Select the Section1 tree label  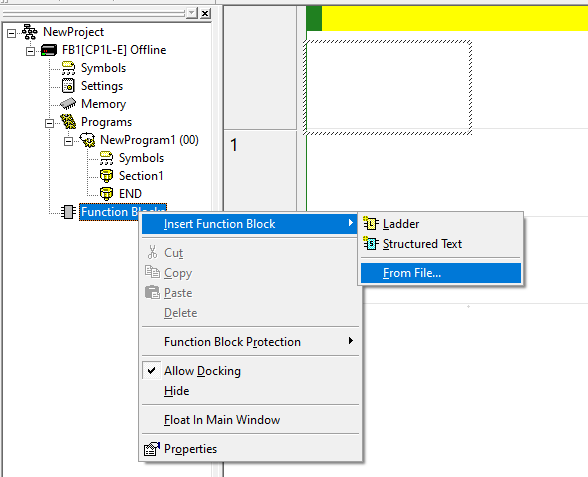tap(141, 176)
